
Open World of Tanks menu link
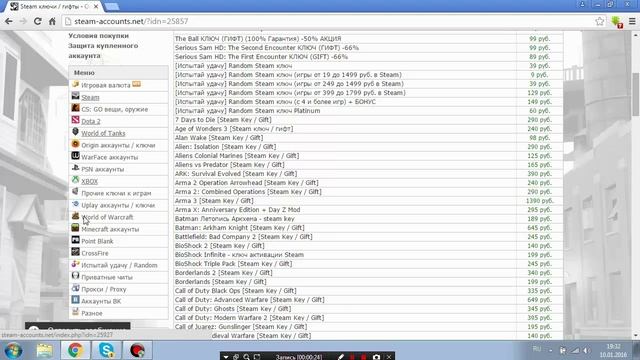(x=103, y=133)
